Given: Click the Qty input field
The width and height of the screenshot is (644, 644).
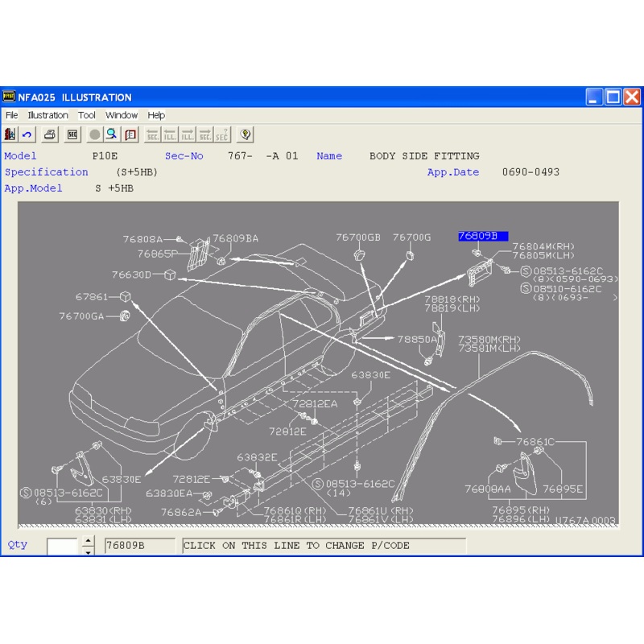Looking at the screenshot, I should pyautogui.click(x=62, y=547).
